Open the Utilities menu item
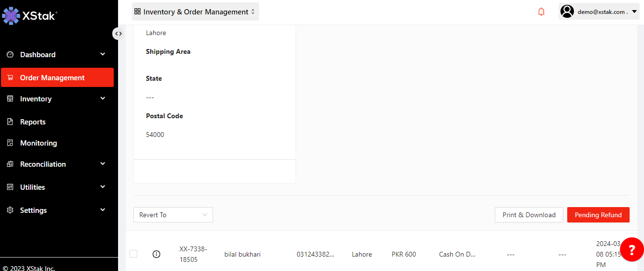The height and width of the screenshot is (271, 644). [x=33, y=187]
